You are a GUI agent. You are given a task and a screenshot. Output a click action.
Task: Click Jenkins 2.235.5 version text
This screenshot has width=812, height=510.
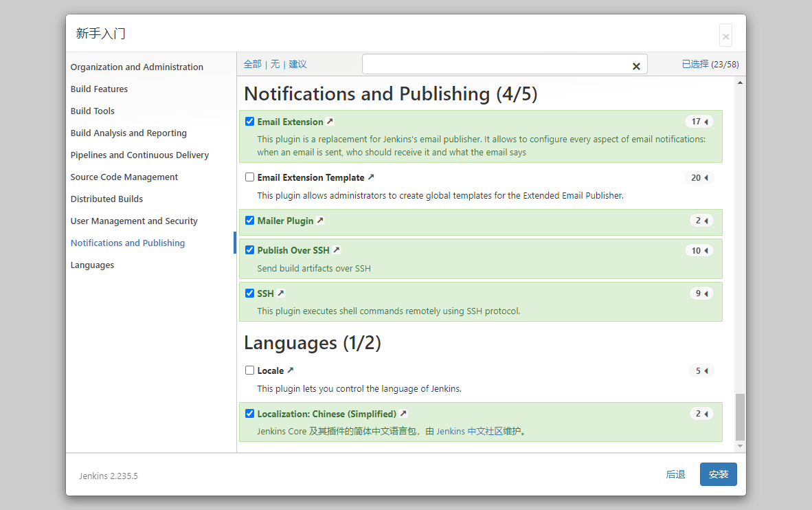point(109,476)
